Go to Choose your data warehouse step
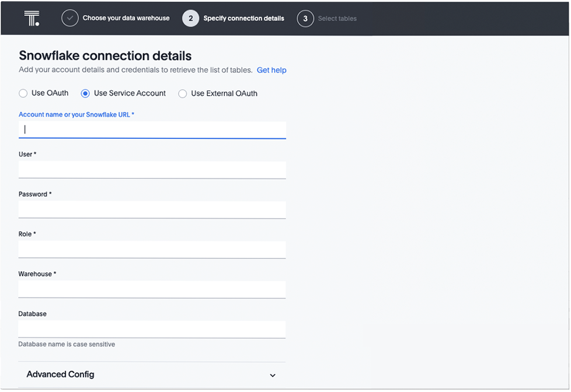This screenshot has width=571, height=392. pos(126,18)
